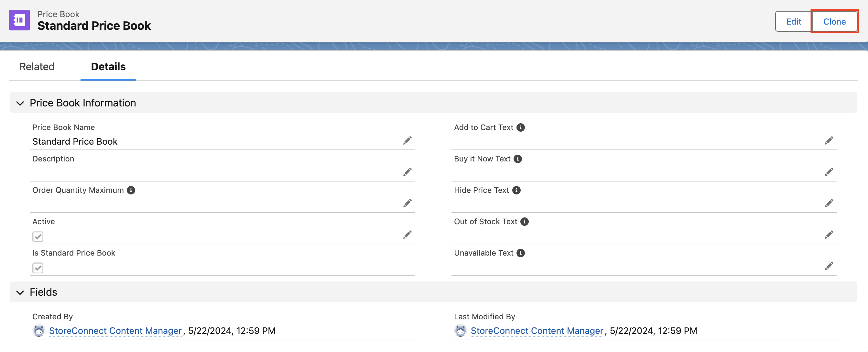868x352 pixels.
Task: Edit the Active field pencil icon
Action: click(x=407, y=234)
